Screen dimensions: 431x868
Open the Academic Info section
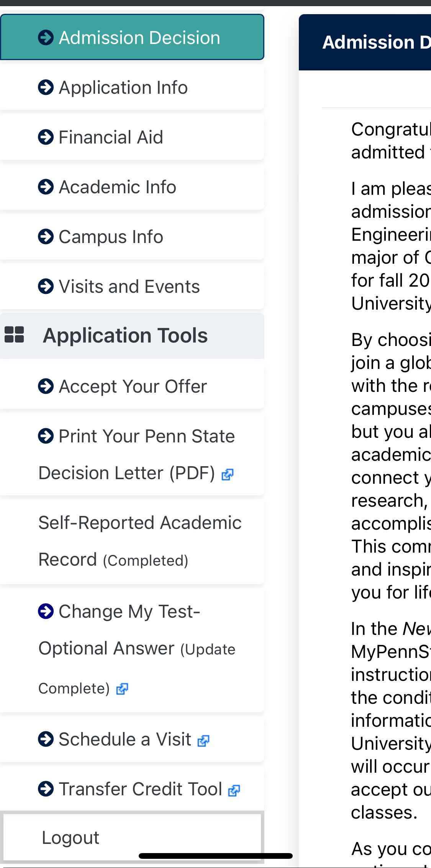click(117, 187)
